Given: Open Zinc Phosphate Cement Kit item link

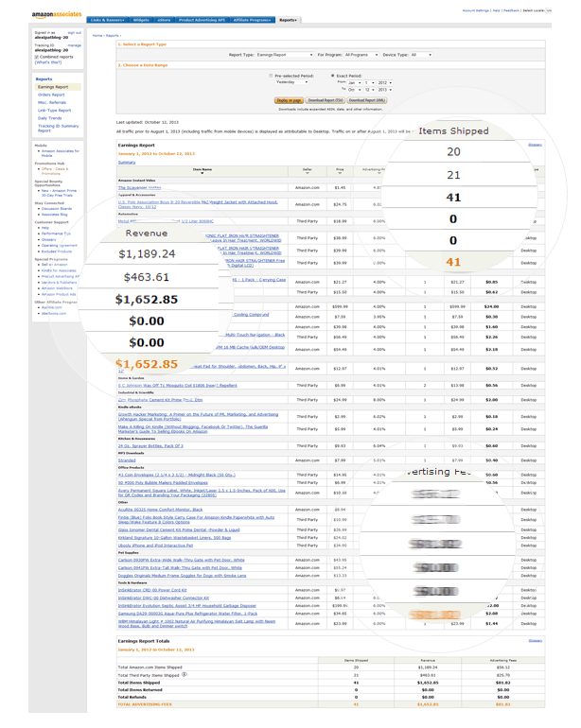Looking at the screenshot, I should [160, 399].
